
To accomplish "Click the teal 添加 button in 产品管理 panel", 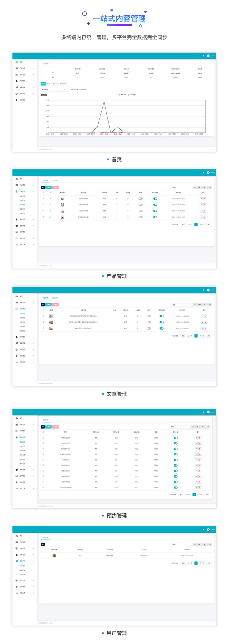I will (48, 187).
